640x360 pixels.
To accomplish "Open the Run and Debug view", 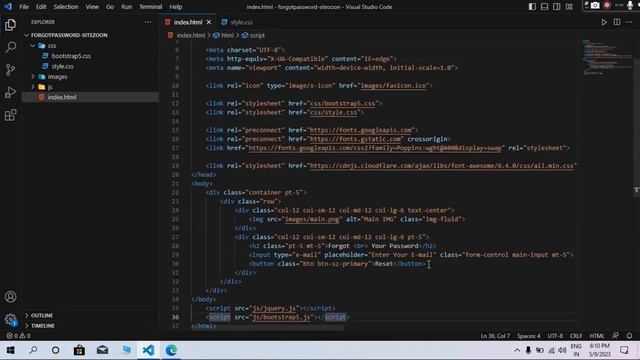I will tap(11, 92).
